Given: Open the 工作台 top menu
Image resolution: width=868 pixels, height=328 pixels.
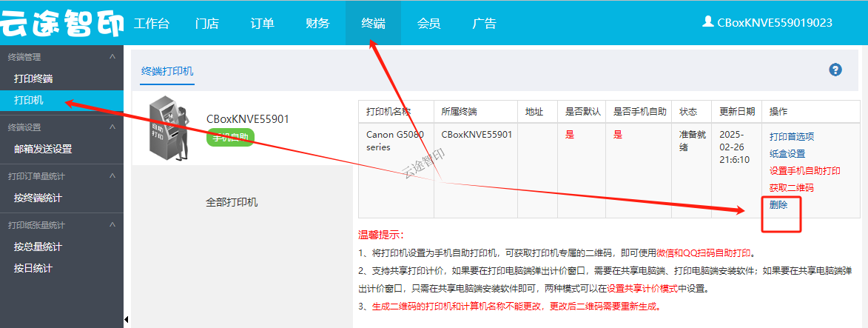Looking at the screenshot, I should point(152,24).
